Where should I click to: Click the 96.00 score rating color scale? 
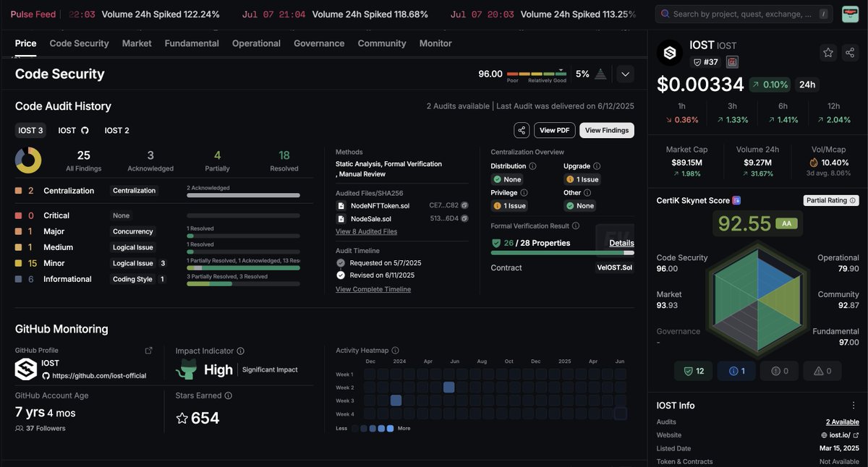point(537,74)
